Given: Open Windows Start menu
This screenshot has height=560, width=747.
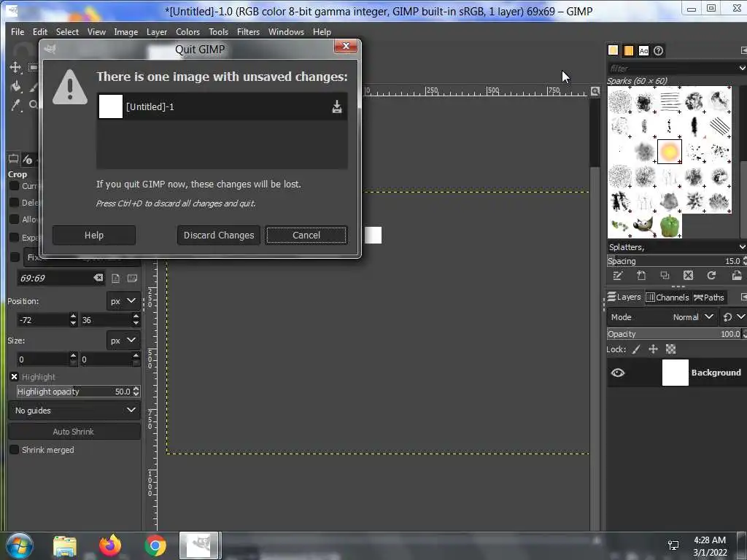Looking at the screenshot, I should (x=20, y=545).
